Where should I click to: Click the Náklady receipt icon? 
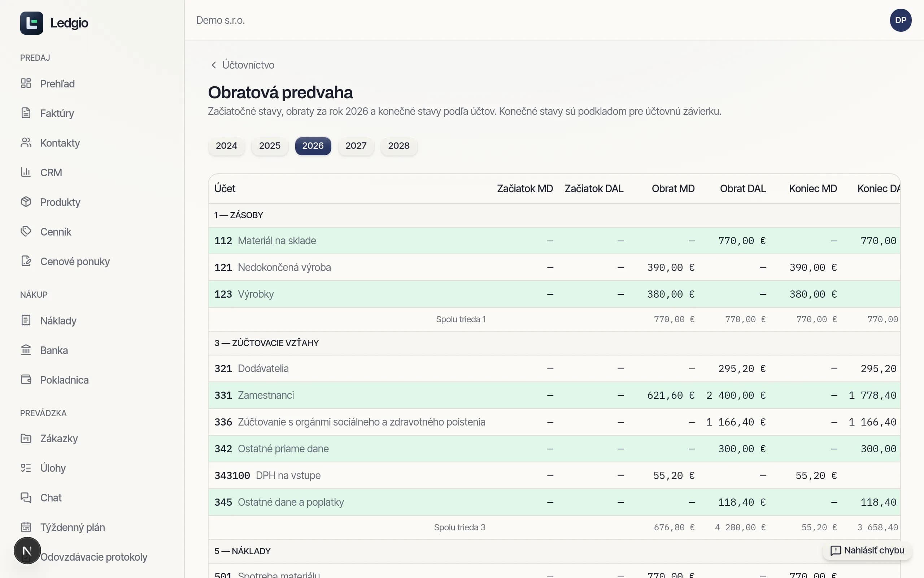(x=26, y=320)
